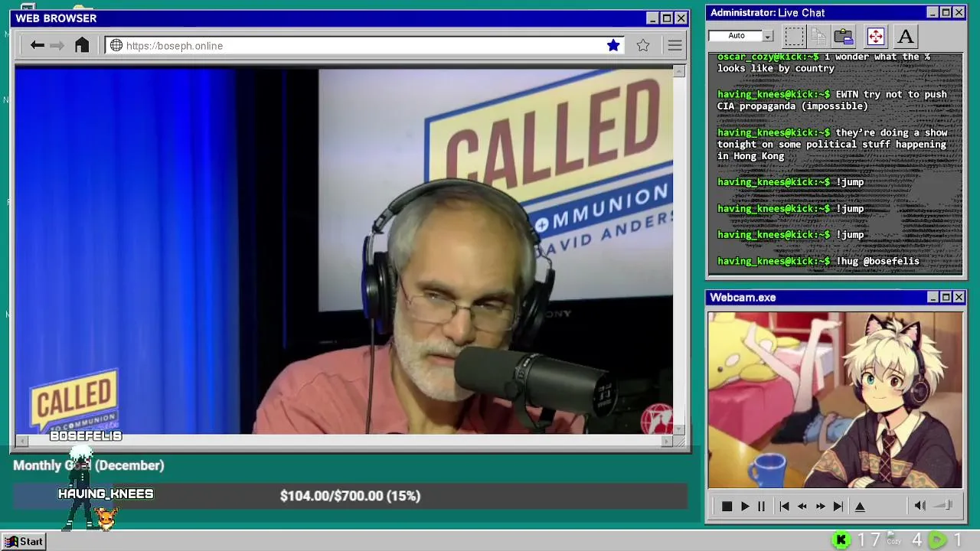This screenshot has width=980, height=551.
Task: Click the browser horizontal scrollbar left arrow
Action: pos(21,441)
